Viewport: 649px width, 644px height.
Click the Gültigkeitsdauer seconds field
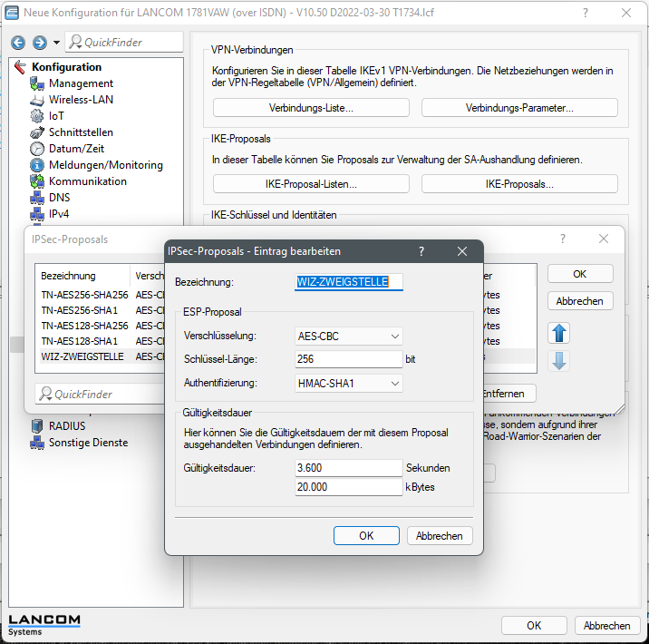pos(348,468)
